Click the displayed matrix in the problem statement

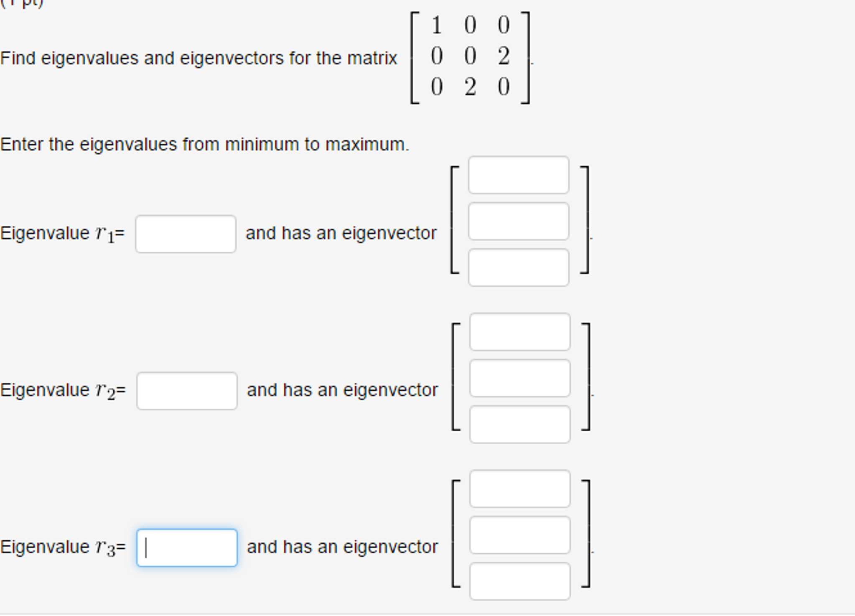pyautogui.click(x=470, y=56)
